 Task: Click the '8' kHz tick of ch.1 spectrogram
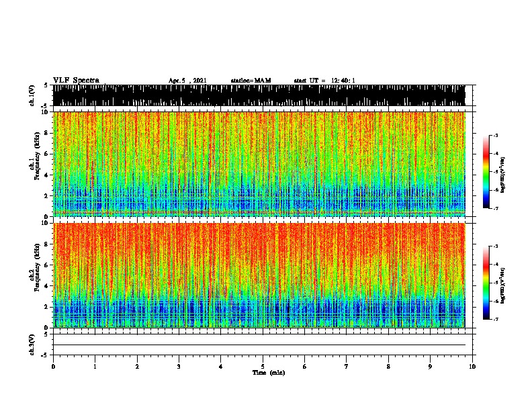pyautogui.click(x=47, y=133)
